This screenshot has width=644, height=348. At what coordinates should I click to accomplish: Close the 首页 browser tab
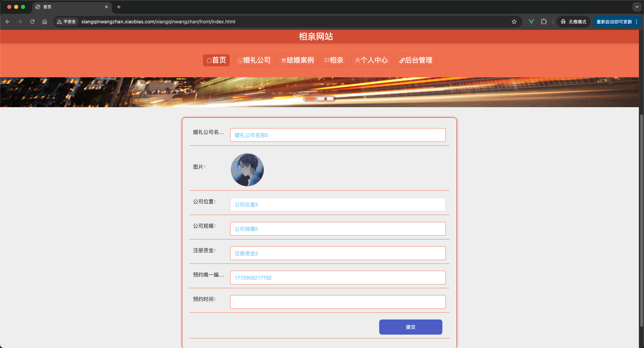pyautogui.click(x=106, y=7)
